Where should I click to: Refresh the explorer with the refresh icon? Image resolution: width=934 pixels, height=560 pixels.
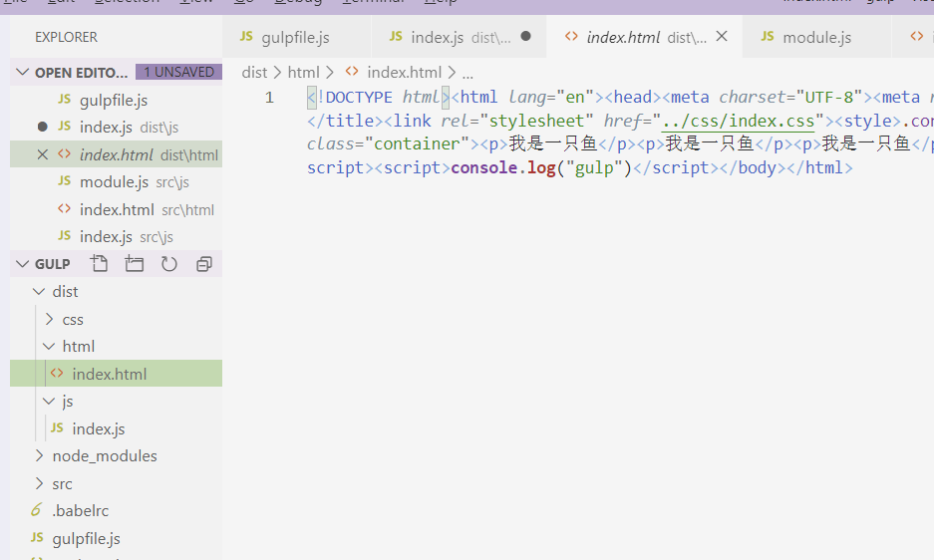(169, 263)
